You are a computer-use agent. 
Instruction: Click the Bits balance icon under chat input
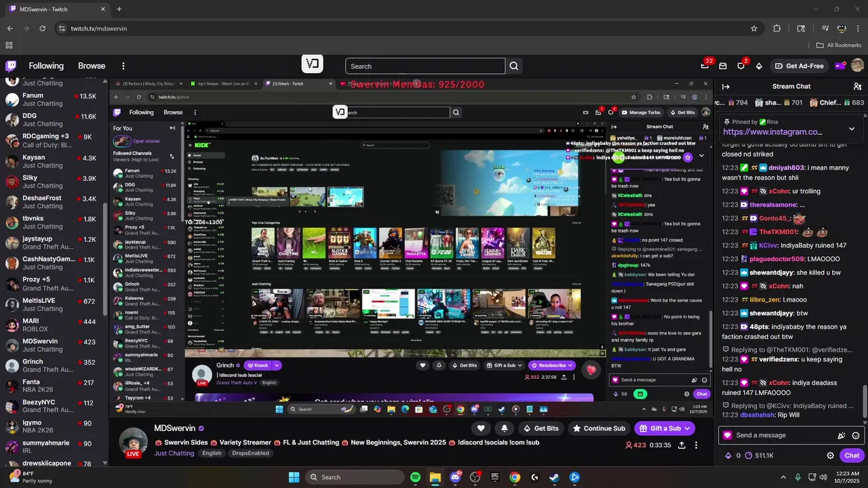click(728, 455)
